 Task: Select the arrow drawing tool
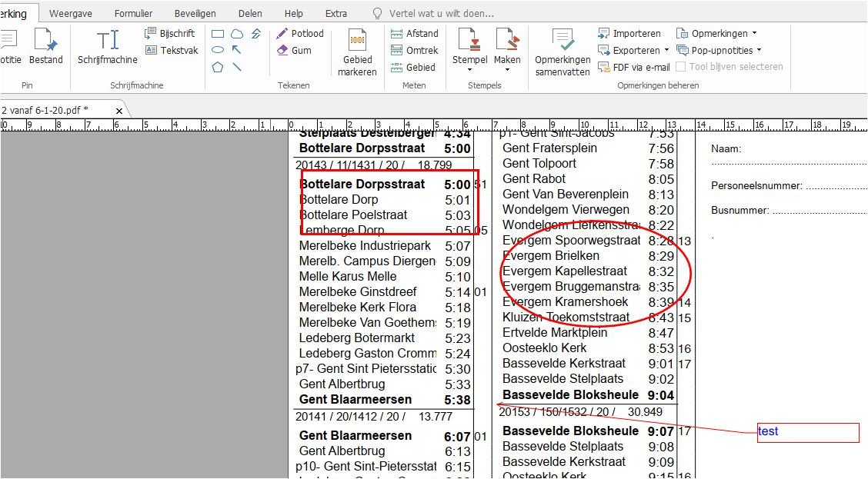click(237, 50)
